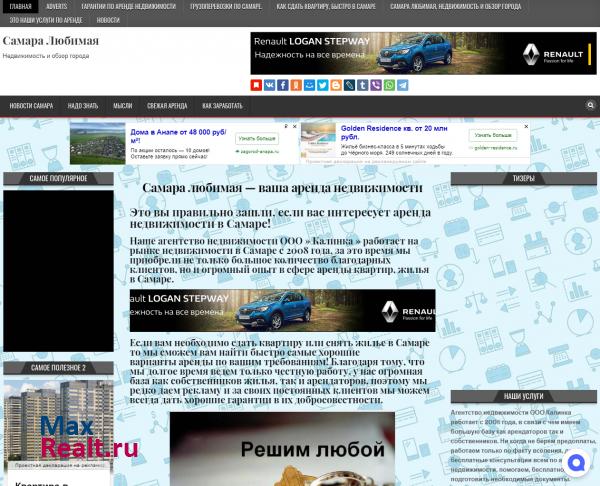Open the Решим любой image
600x486 pixels.
[282, 449]
